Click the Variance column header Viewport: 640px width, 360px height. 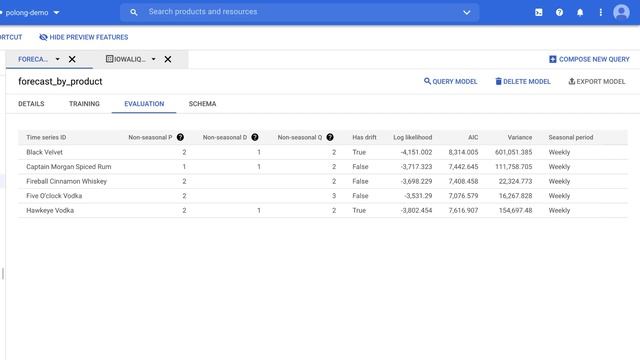(x=520, y=137)
